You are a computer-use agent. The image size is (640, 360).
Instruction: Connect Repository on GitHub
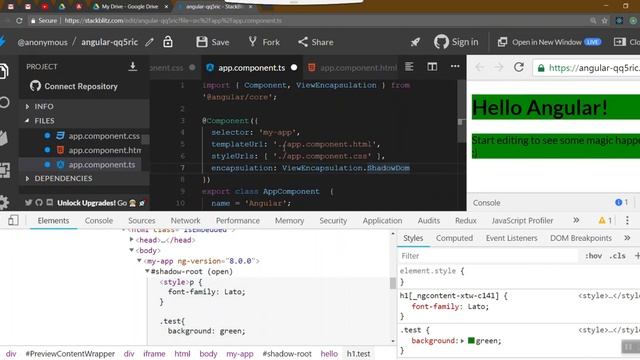74,86
